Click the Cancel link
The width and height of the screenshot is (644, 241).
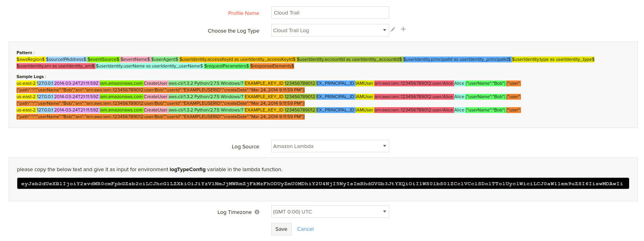[x=305, y=229]
